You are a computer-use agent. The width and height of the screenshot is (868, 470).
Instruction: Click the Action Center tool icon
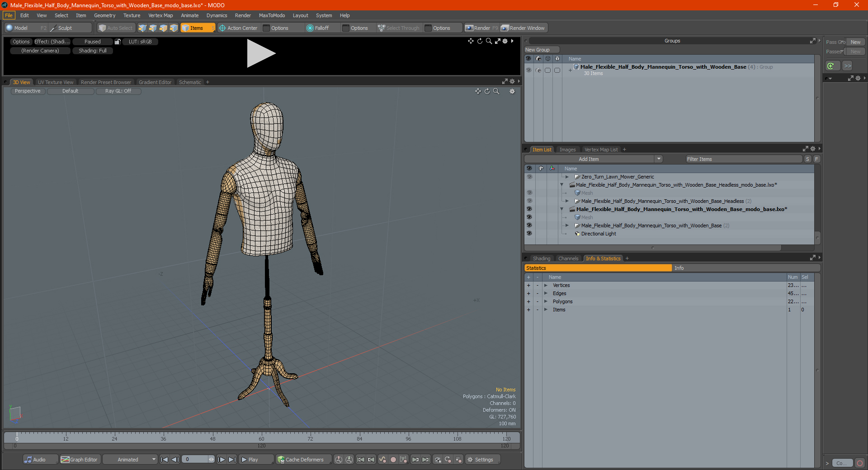(x=222, y=28)
